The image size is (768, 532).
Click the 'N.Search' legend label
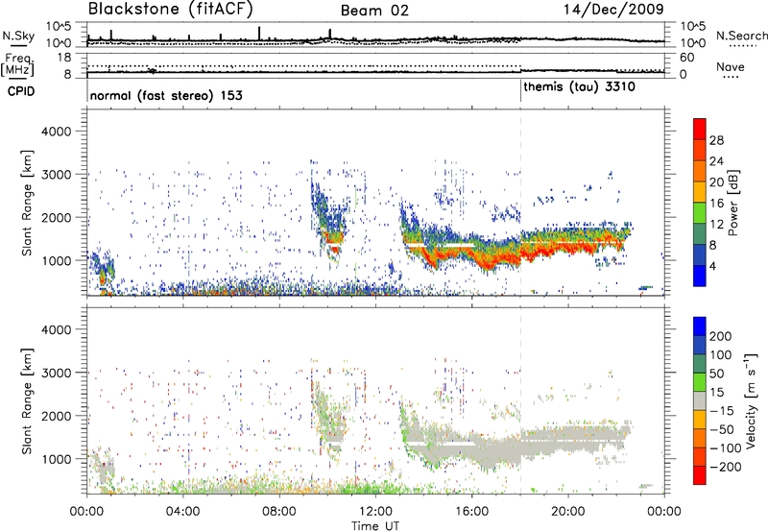[x=741, y=36]
